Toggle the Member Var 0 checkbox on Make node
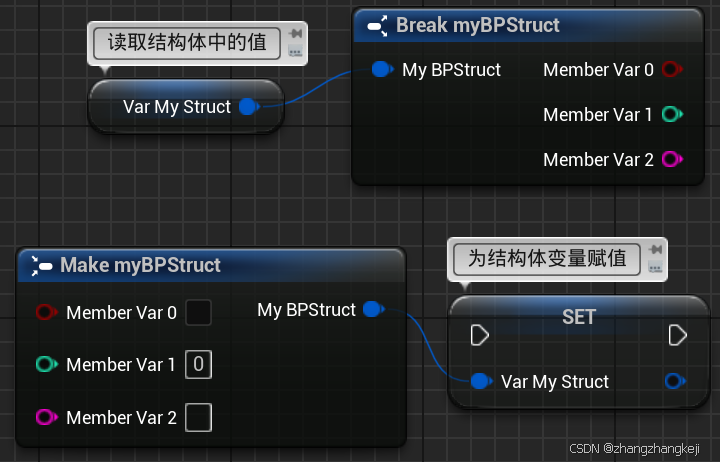Screen dimensions: 720x462 (198, 312)
